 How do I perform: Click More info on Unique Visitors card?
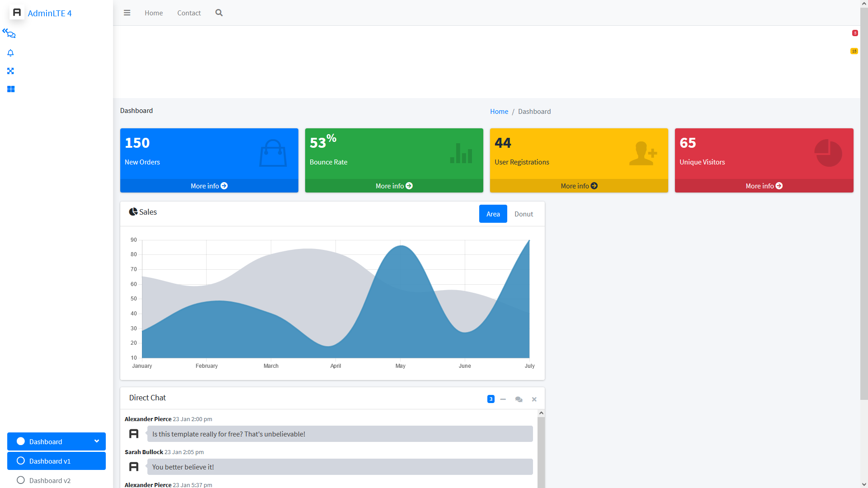(x=764, y=186)
